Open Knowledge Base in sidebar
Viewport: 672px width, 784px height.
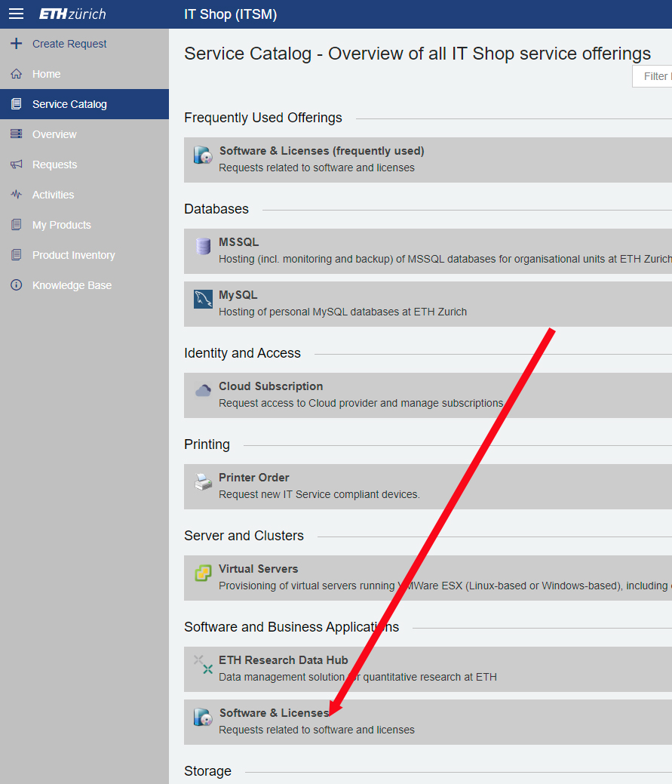coord(84,285)
